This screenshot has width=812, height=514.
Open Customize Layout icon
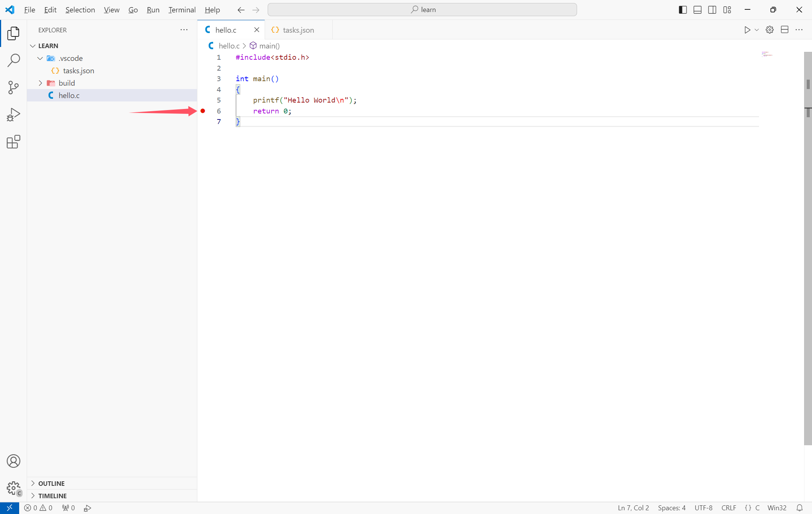[727, 10]
